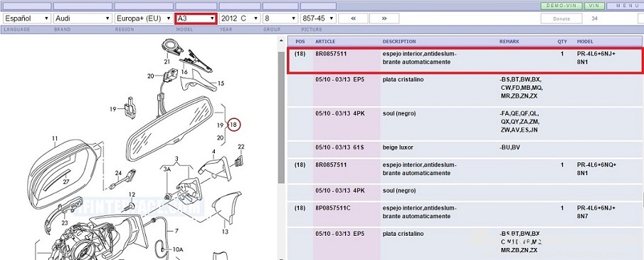The image size is (644, 260).
Task: Click part number 11 in the diagram
Action: coord(55,139)
